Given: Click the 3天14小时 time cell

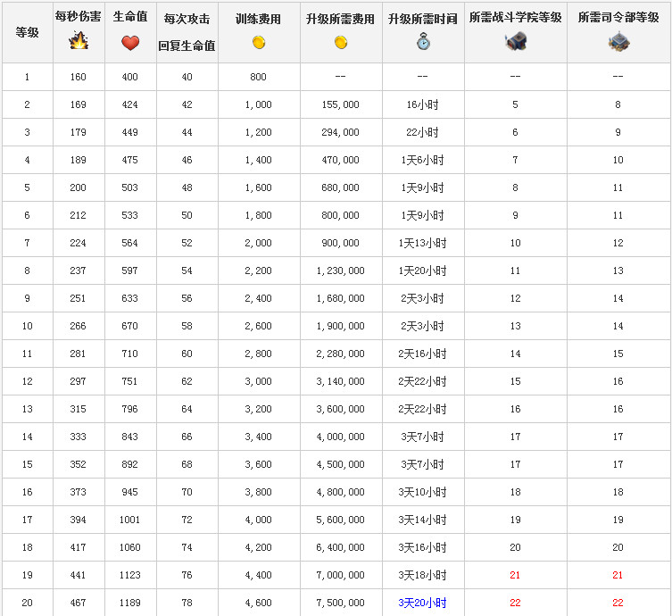Looking at the screenshot, I should (423, 520).
